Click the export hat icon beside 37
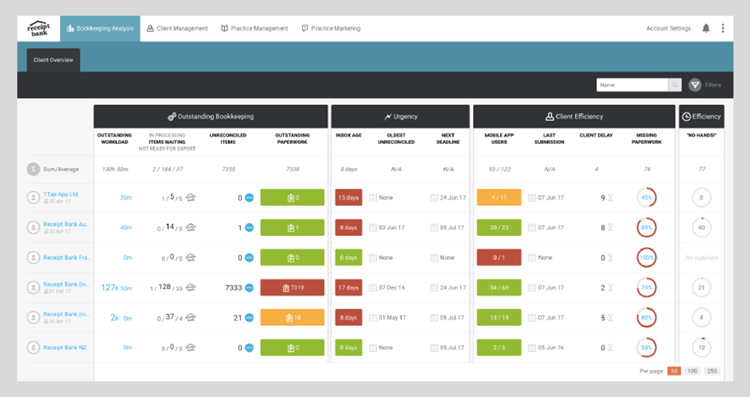 point(190,318)
